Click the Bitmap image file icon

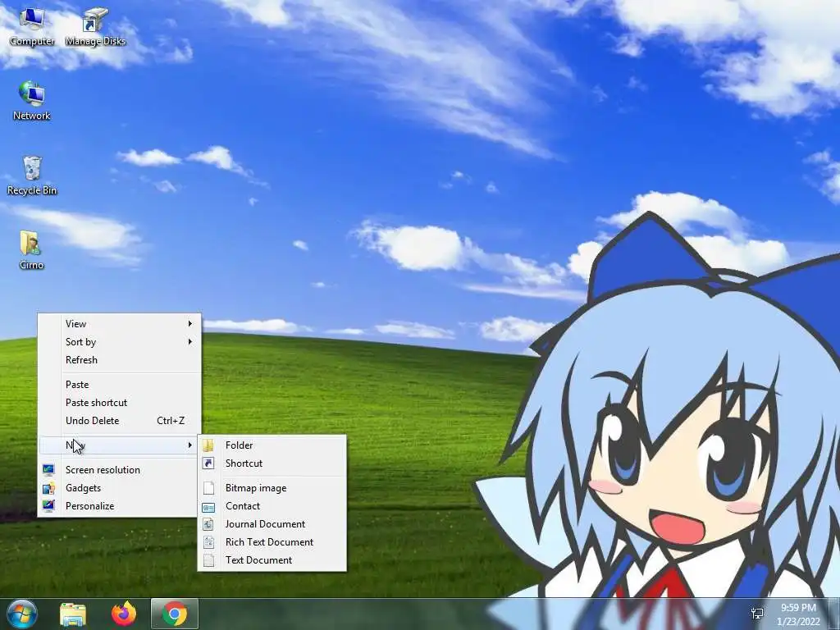(208, 488)
